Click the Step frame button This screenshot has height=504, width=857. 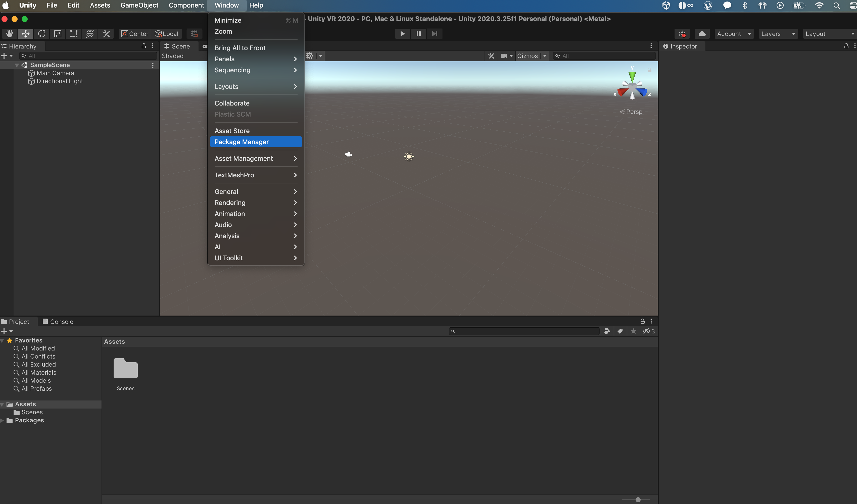pos(435,34)
